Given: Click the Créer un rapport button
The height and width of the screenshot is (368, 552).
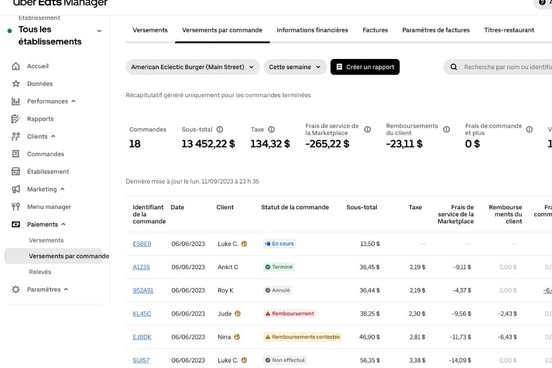Looking at the screenshot, I should pos(365,67).
